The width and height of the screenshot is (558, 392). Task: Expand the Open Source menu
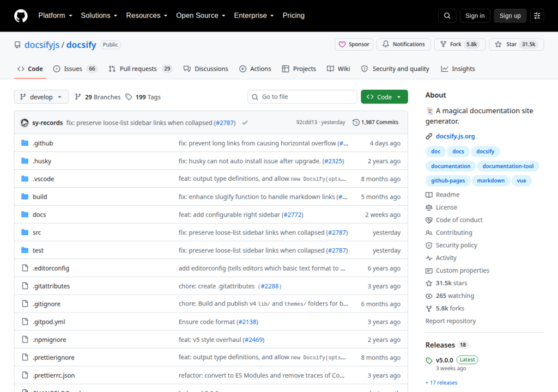[201, 16]
